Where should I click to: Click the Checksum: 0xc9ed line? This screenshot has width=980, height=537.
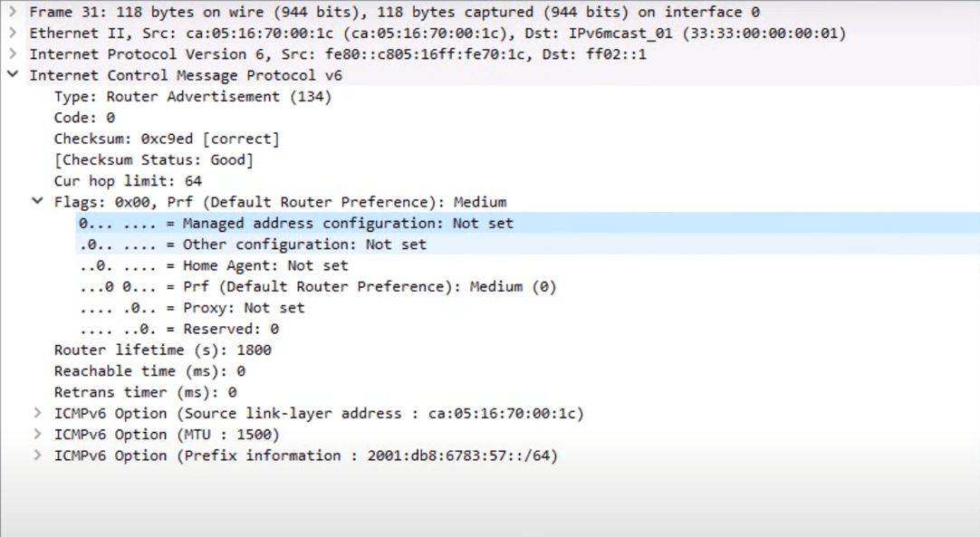click(x=167, y=139)
